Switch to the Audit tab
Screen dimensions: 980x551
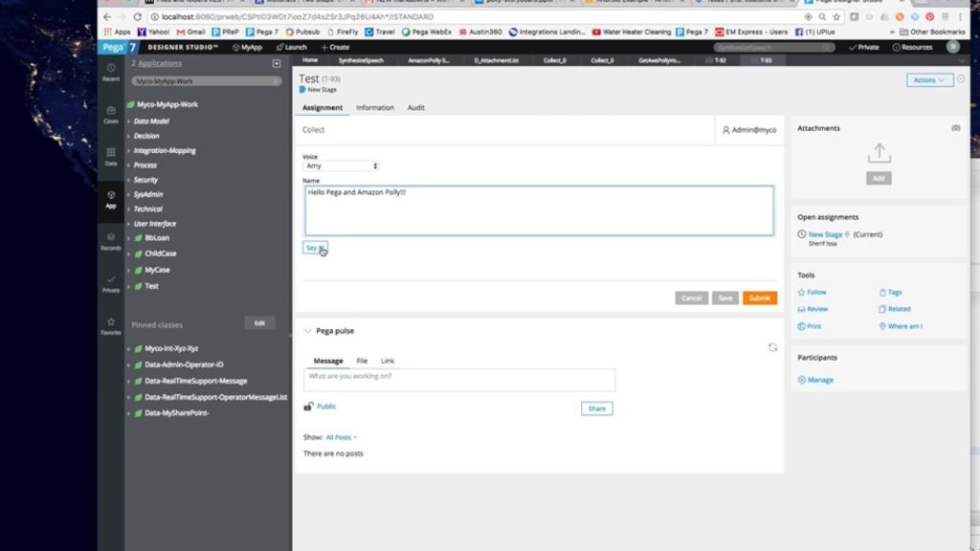pyautogui.click(x=416, y=108)
